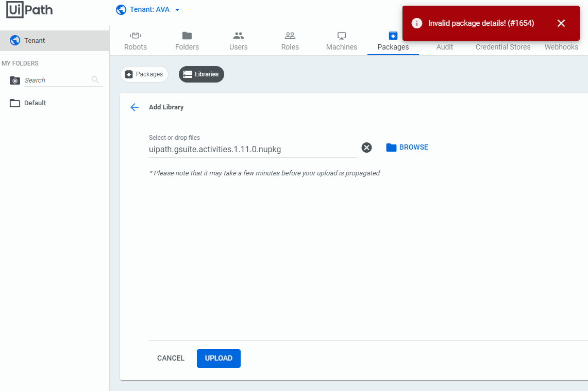Click BROWSE to choose a file

(407, 148)
